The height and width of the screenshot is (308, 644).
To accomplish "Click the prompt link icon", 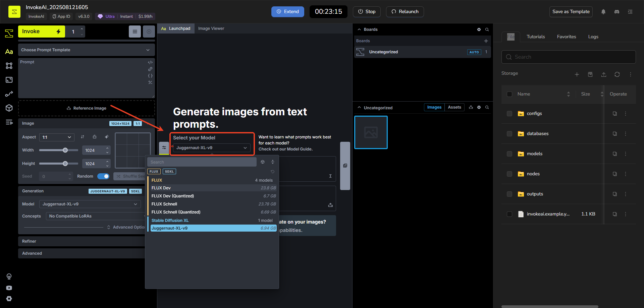I will [x=150, y=69].
